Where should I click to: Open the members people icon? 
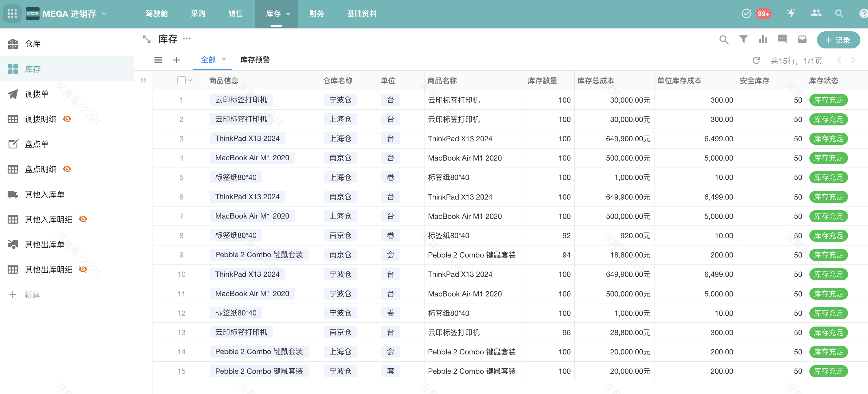click(816, 13)
